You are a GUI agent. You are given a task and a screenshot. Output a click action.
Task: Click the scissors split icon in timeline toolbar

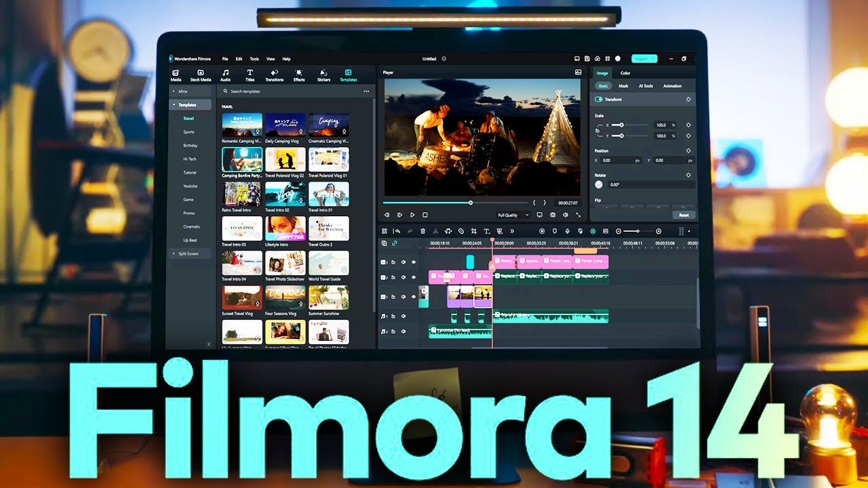(x=435, y=231)
